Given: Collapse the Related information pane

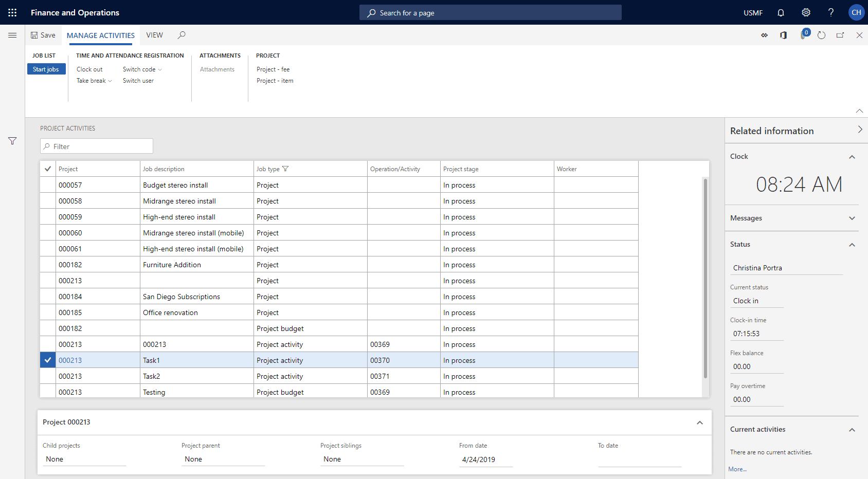Looking at the screenshot, I should (860, 130).
